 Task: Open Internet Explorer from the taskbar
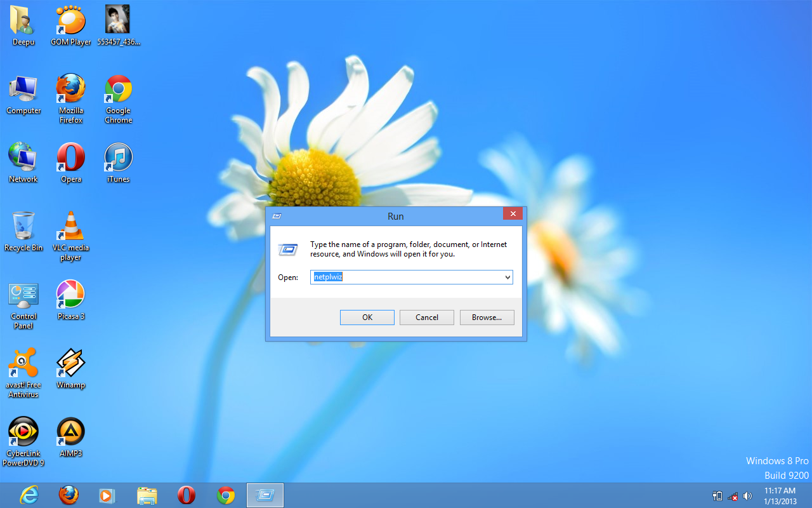pyautogui.click(x=29, y=495)
